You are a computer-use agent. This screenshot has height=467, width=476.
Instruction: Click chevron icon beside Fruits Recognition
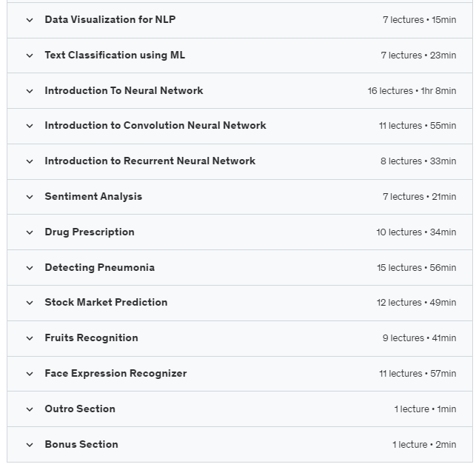tap(30, 338)
